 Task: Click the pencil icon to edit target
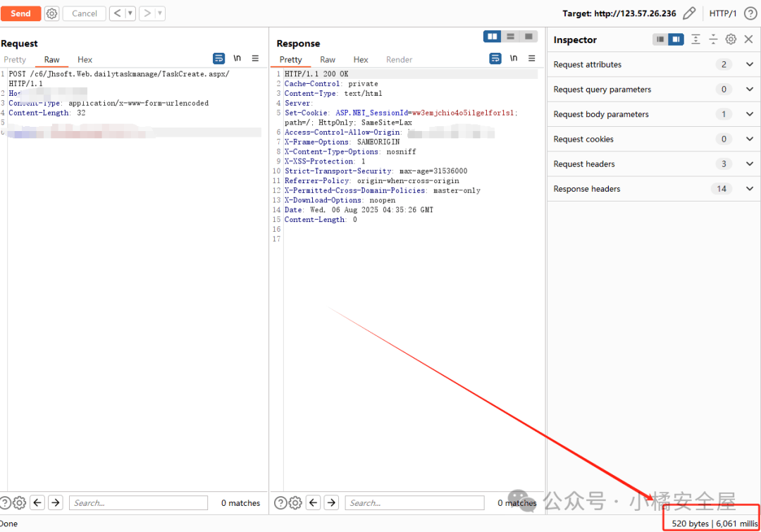point(690,13)
